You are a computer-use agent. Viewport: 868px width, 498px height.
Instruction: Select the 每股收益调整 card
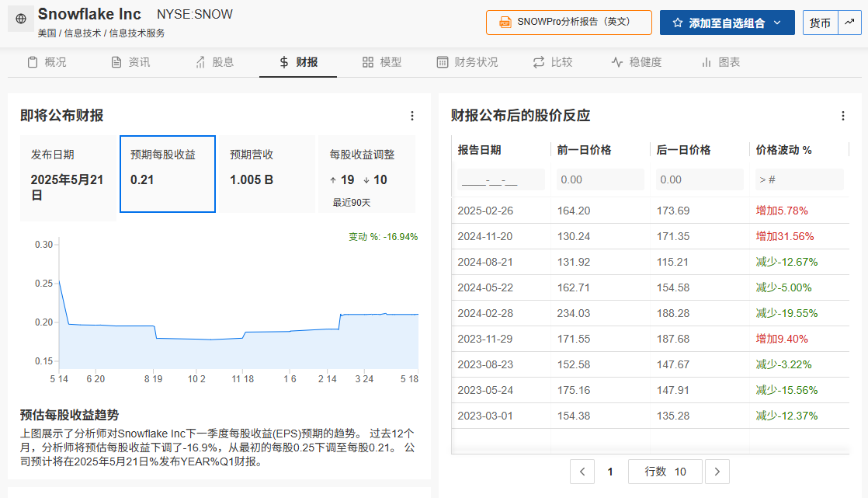366,174
